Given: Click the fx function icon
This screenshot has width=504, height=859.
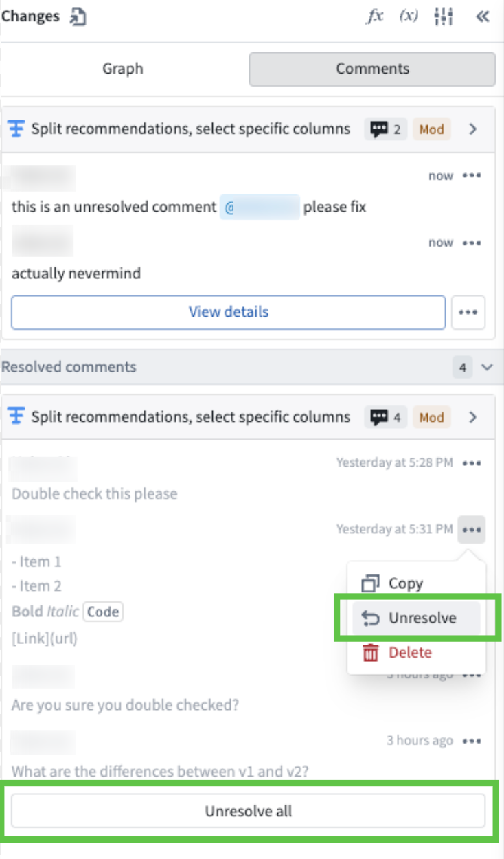Looking at the screenshot, I should [x=374, y=16].
